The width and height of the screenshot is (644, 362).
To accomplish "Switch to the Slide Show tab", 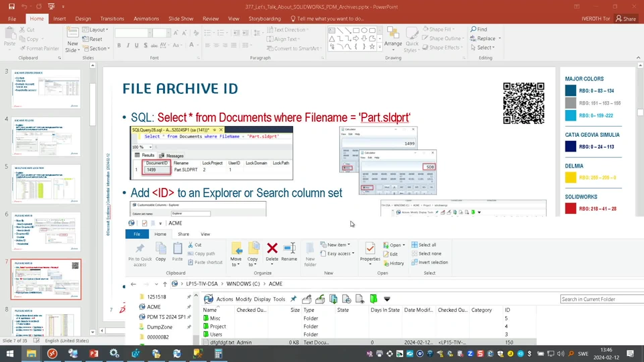I will (180, 19).
